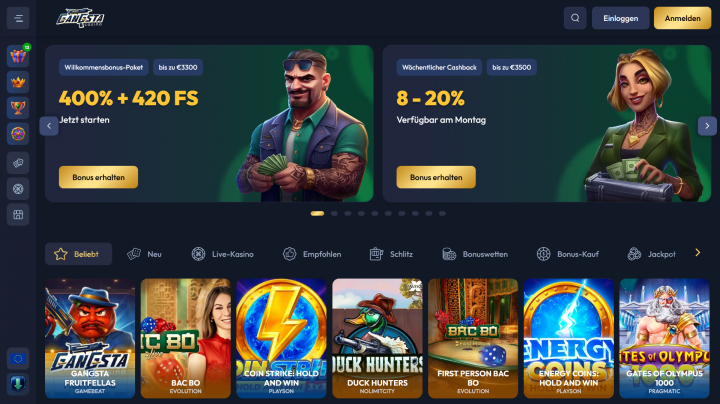The height and width of the screenshot is (404, 720).
Task: Open the crown VIP sidebar icon
Action: point(18,82)
